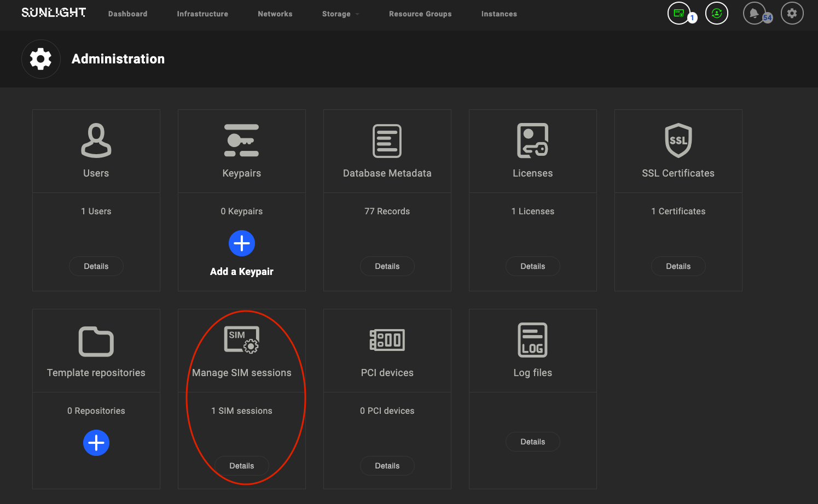818x504 pixels.
Task: Open Details for SSL Certificates
Action: pos(678,266)
